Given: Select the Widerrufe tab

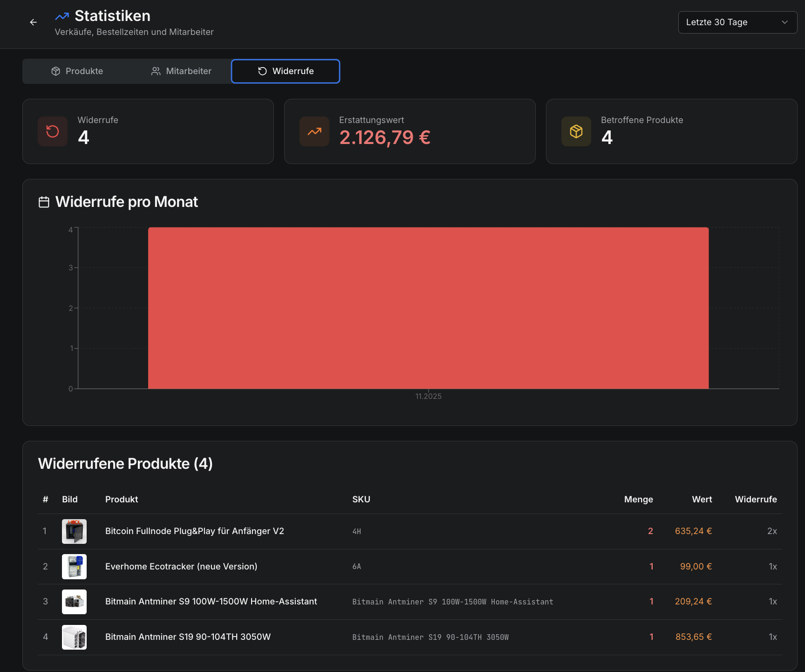Looking at the screenshot, I should [286, 71].
